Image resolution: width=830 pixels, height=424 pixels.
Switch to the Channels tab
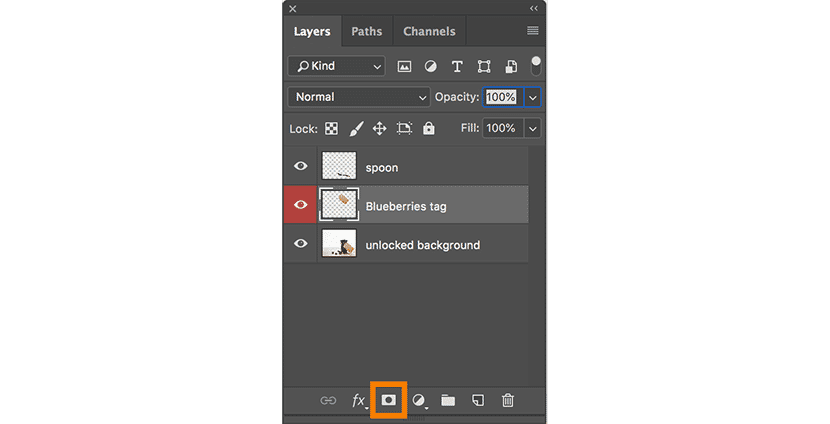[x=429, y=31]
